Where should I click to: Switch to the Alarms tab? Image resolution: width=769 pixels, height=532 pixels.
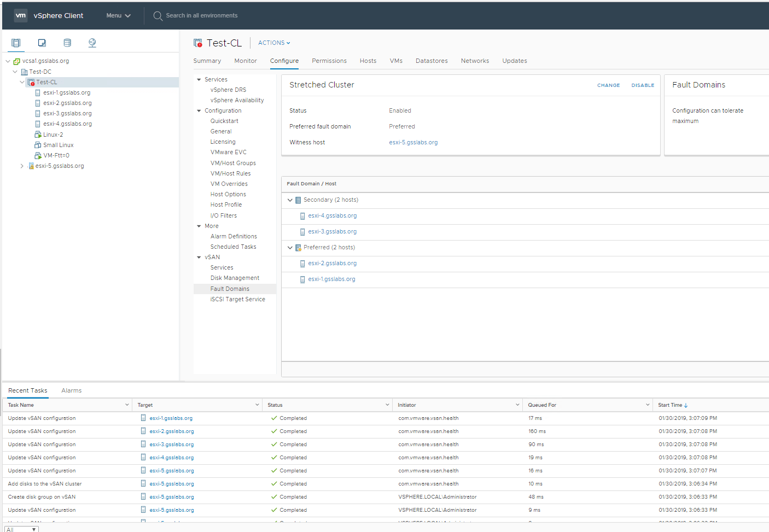point(71,390)
